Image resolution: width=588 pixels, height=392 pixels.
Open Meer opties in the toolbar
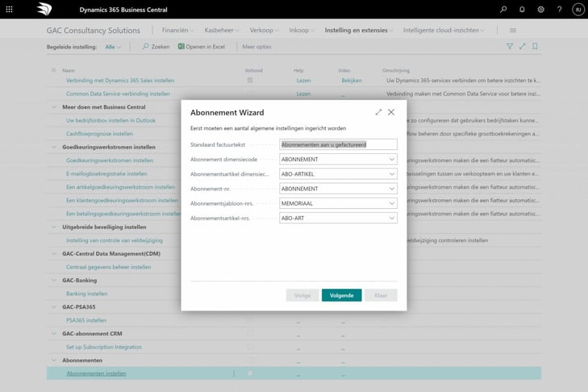(256, 47)
